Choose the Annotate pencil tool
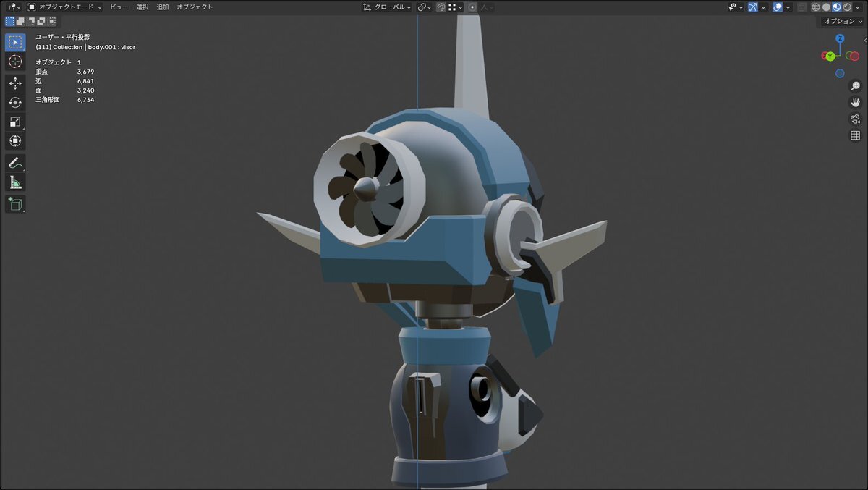The image size is (868, 490). [x=15, y=163]
